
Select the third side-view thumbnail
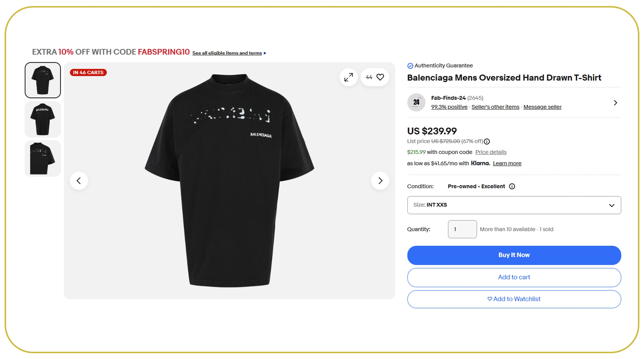point(43,158)
